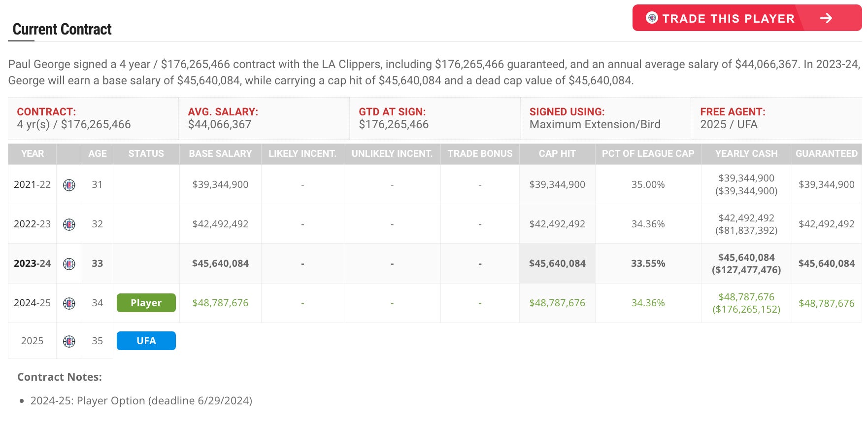Click the Clippers logo in the 2024-25 row
The image size is (868, 431).
coord(69,303)
